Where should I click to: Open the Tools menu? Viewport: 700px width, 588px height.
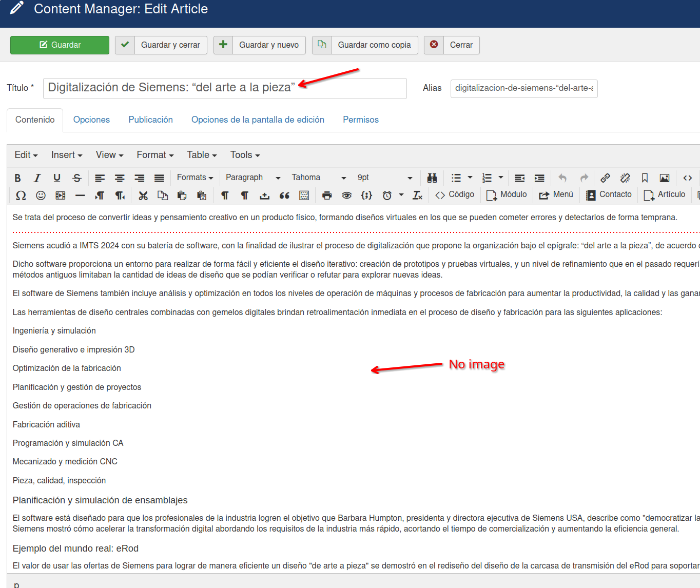pos(245,155)
